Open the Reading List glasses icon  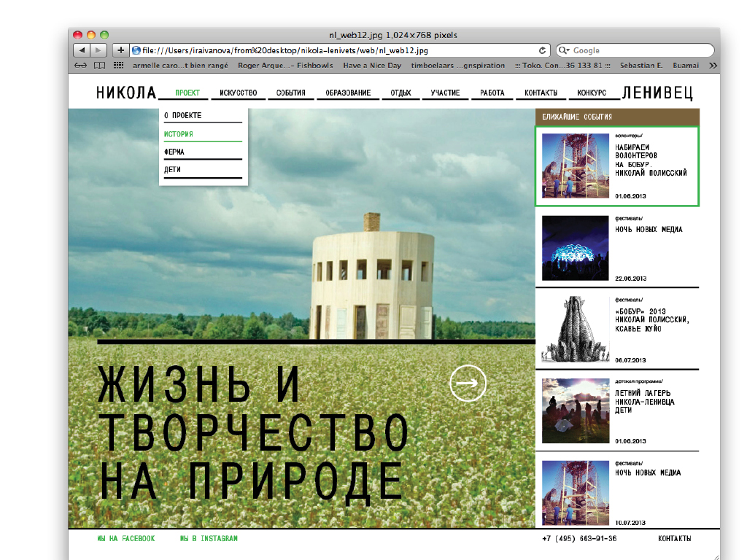(81, 65)
